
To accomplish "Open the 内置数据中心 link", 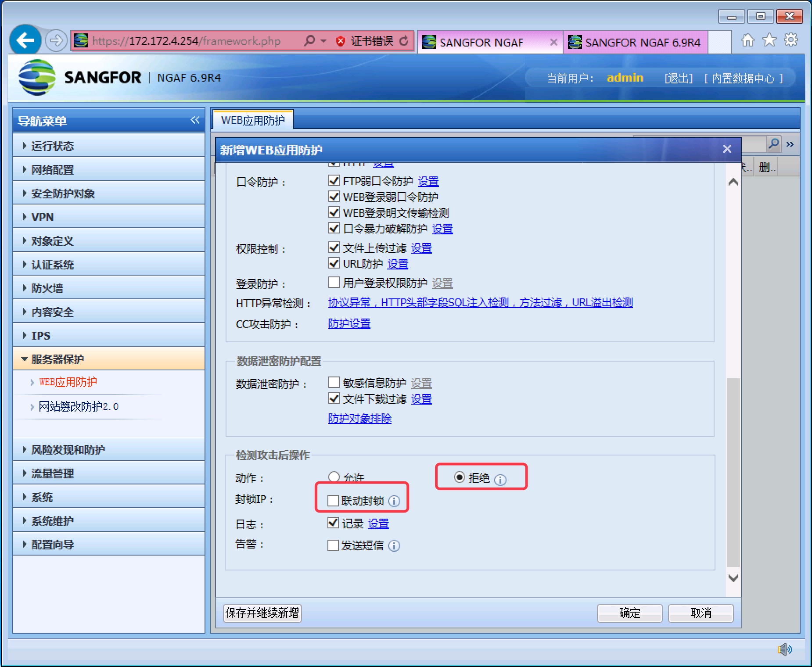I will point(743,78).
